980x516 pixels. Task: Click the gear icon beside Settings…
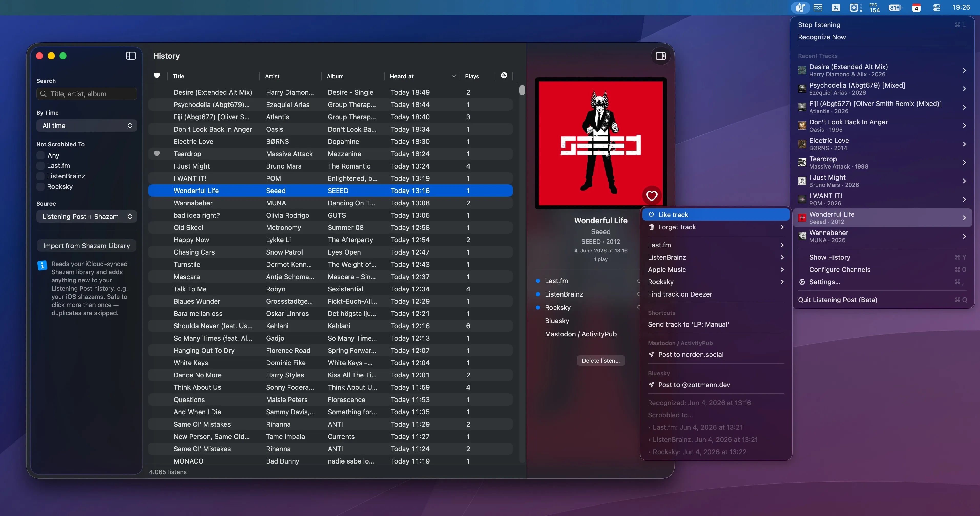coord(802,282)
